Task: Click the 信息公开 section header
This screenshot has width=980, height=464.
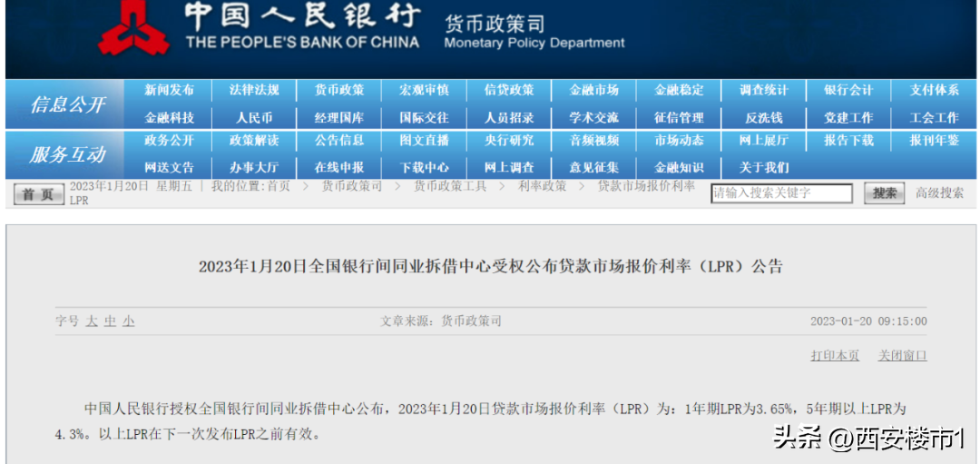Action: point(67,104)
